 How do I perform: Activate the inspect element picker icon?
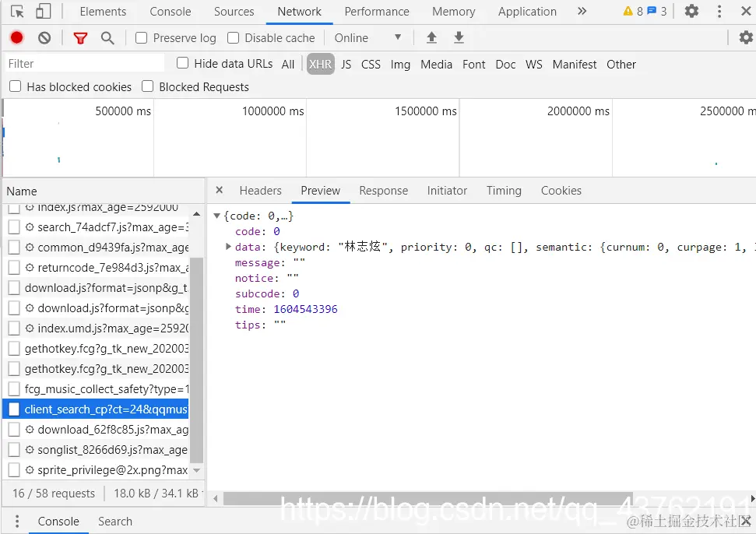tap(17, 12)
